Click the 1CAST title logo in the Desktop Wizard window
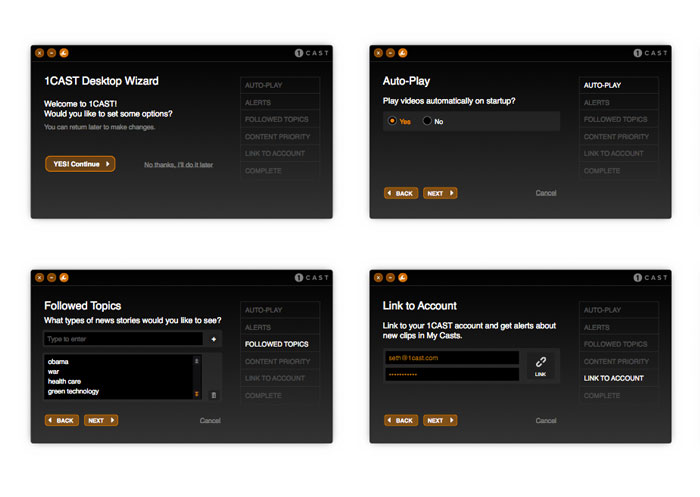Screen dimensions: 700x497 (x=312, y=53)
